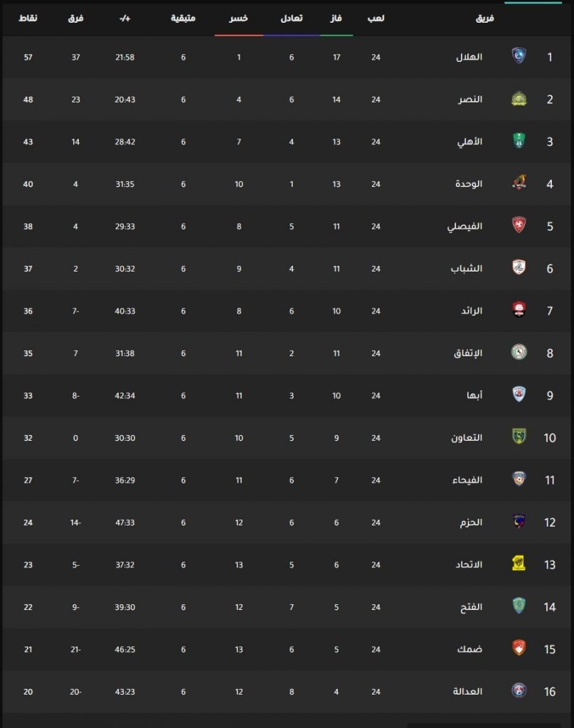Select the تعادل draws column header
This screenshot has height=728, width=574.
point(292,18)
